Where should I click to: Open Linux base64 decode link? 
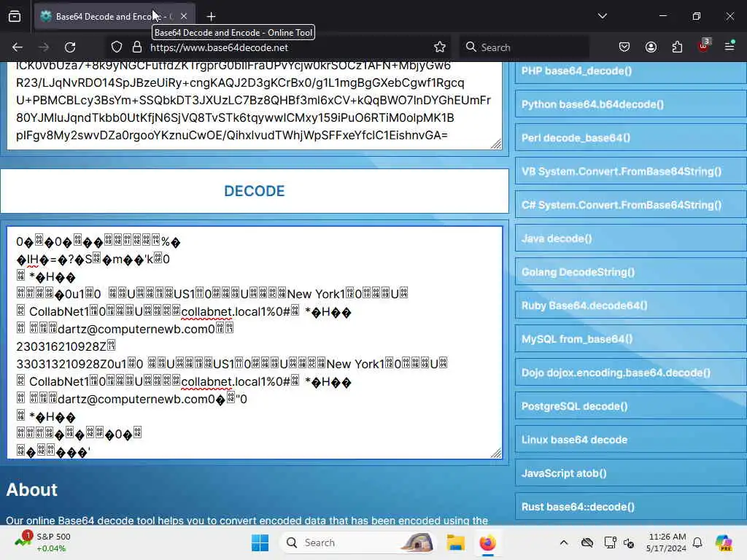tap(631, 440)
